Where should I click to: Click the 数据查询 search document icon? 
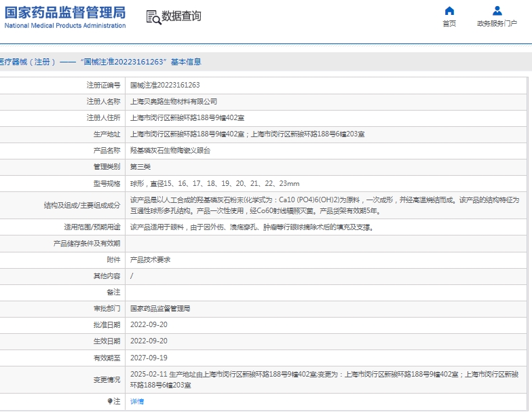[153, 17]
